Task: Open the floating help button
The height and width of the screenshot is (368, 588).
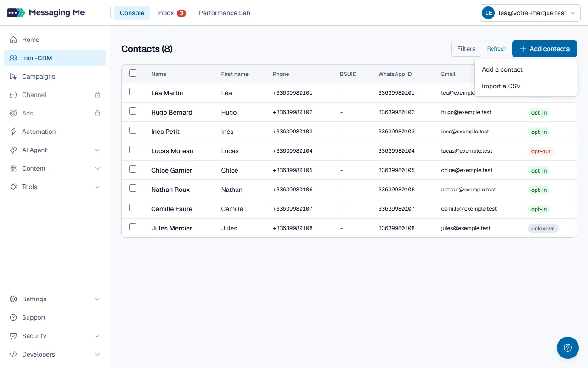Action: (x=568, y=348)
